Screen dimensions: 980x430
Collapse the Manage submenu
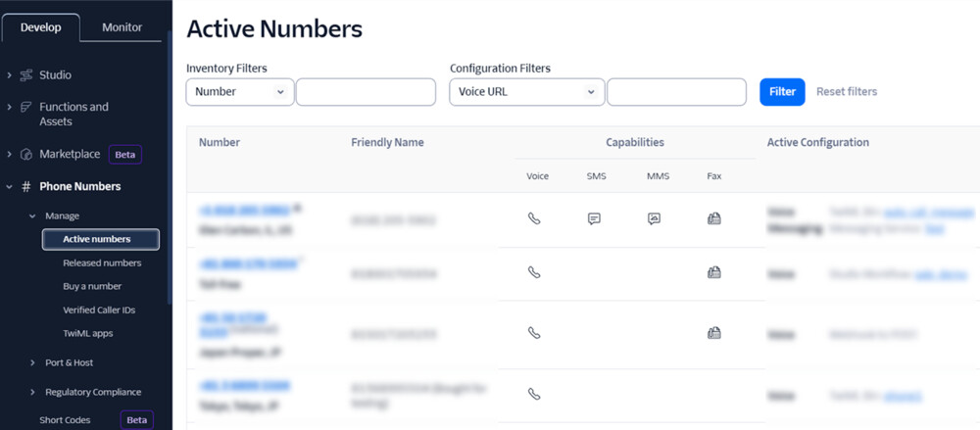(x=33, y=215)
